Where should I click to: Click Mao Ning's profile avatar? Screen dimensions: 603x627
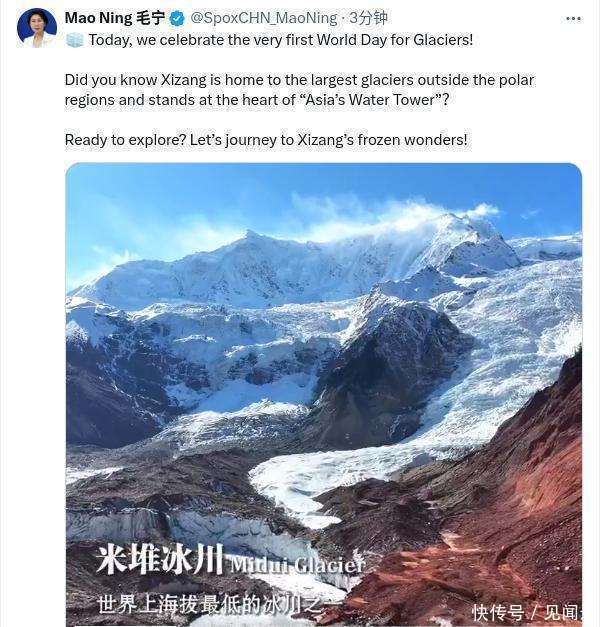tap(37, 28)
